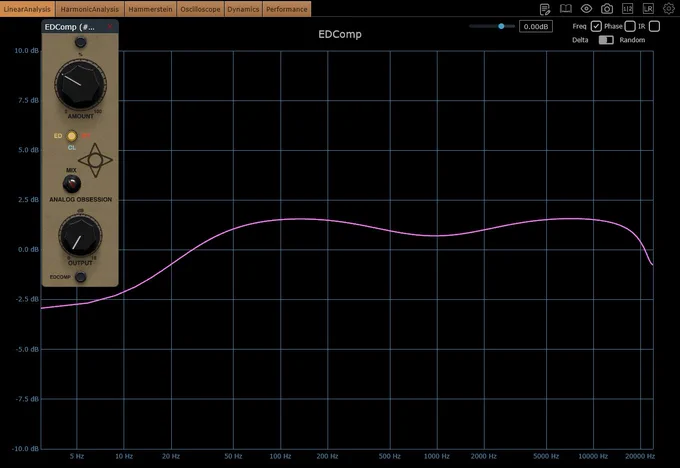The width and height of the screenshot is (680, 468).
Task: Click the MIX knob on EDComp
Action: 72,184
